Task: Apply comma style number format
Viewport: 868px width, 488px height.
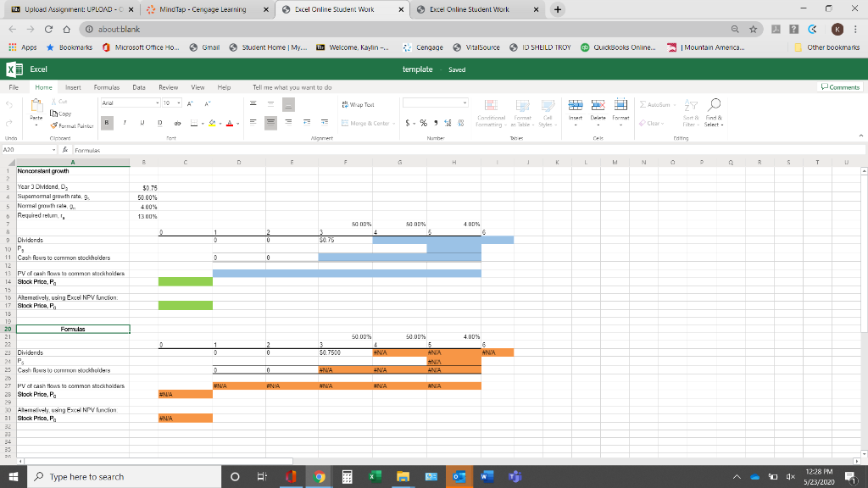Action: (x=436, y=123)
